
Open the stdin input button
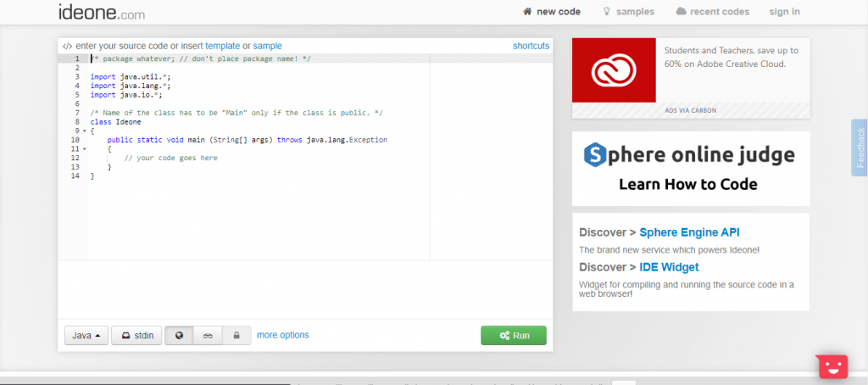coord(136,336)
